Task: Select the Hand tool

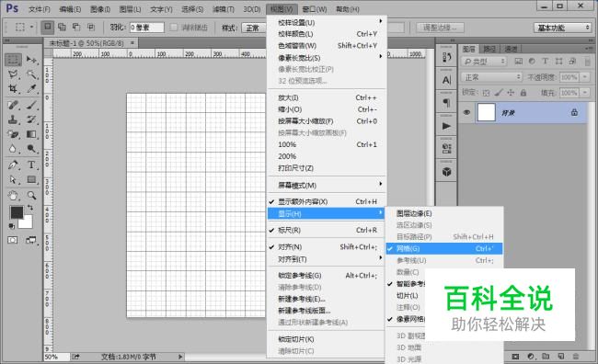Action: click(13, 196)
